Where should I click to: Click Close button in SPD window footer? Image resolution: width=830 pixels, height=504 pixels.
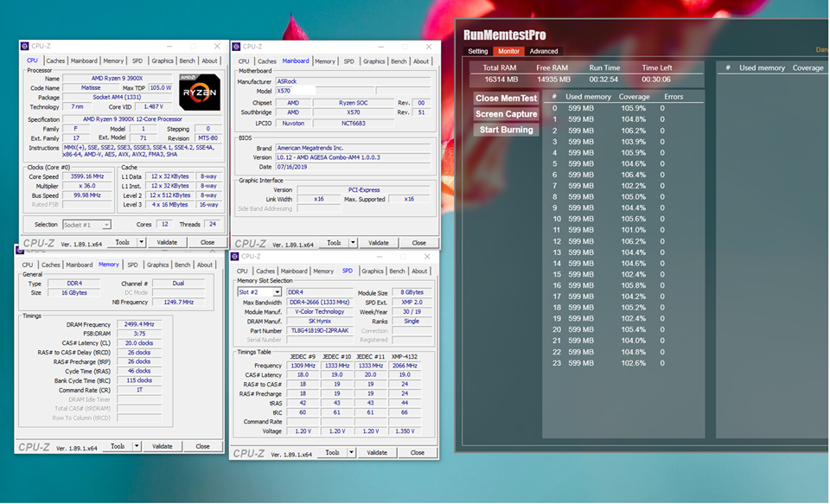[x=417, y=453]
